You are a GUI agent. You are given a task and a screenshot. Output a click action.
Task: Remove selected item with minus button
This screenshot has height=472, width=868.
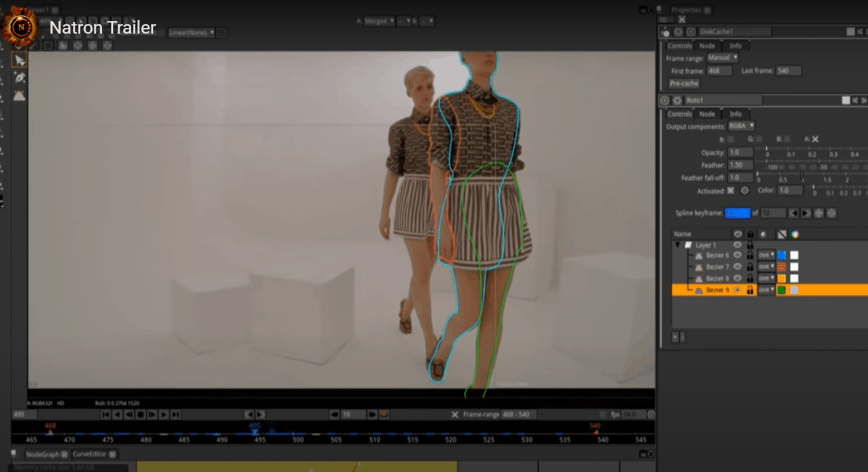682,337
